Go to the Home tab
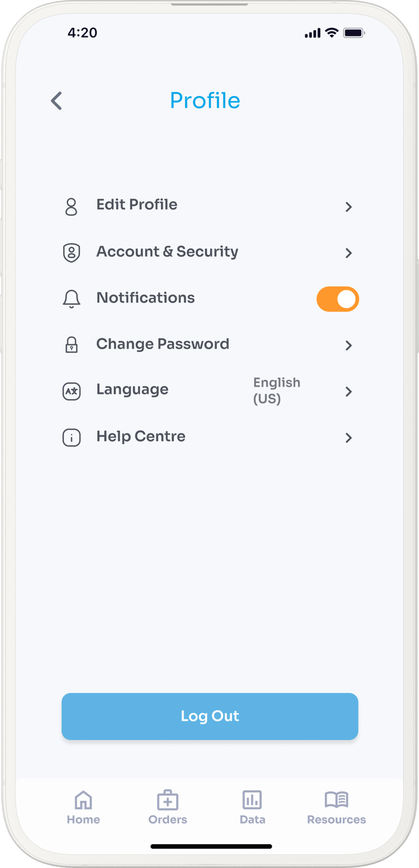This screenshot has height=868, width=419. pos(83,807)
